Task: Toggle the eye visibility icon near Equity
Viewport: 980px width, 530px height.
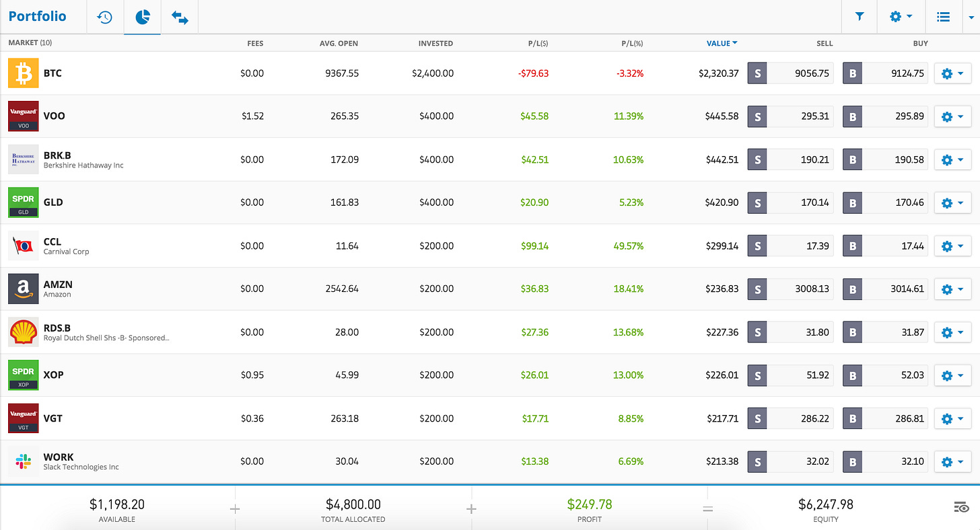Action: click(x=961, y=507)
